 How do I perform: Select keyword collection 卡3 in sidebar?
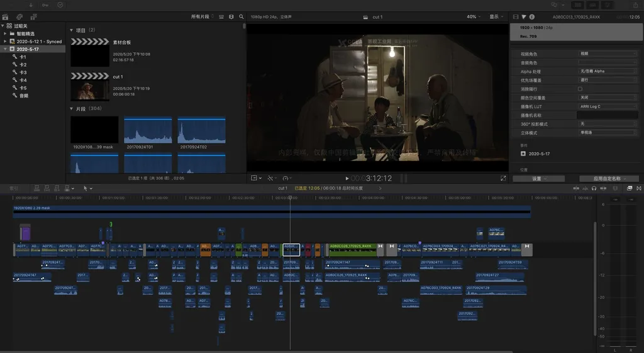point(23,72)
